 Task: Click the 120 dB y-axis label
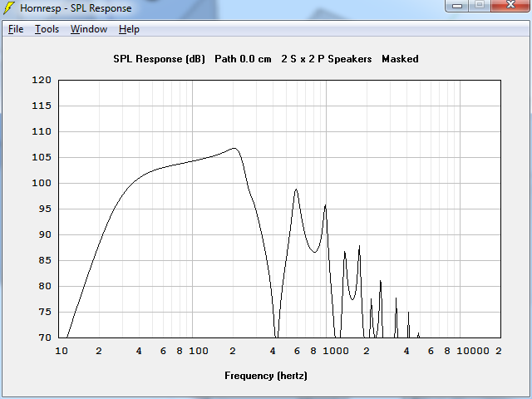pyautogui.click(x=42, y=80)
